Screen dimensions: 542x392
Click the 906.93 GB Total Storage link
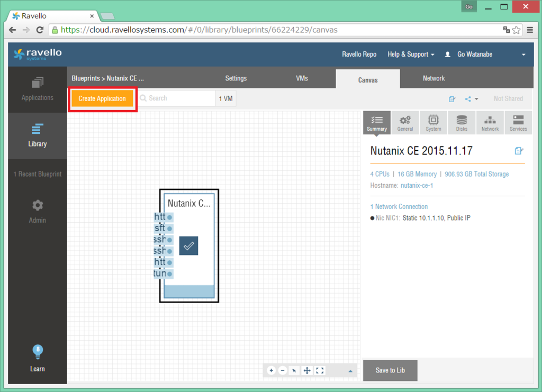[x=477, y=174]
